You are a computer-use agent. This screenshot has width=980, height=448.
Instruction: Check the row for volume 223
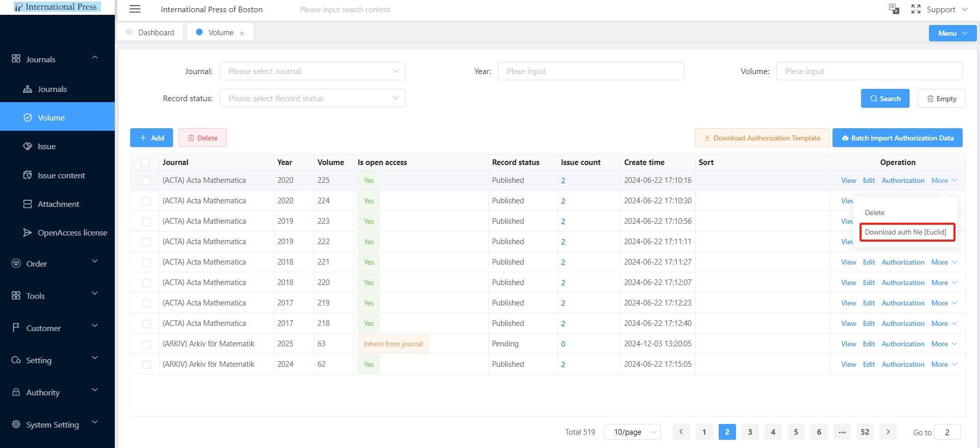[146, 222]
